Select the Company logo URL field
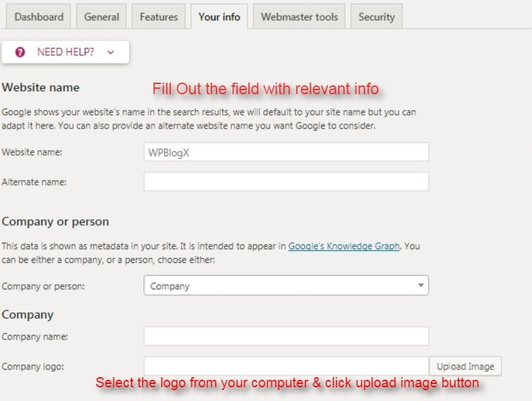The width and height of the screenshot is (532, 401). [286, 366]
